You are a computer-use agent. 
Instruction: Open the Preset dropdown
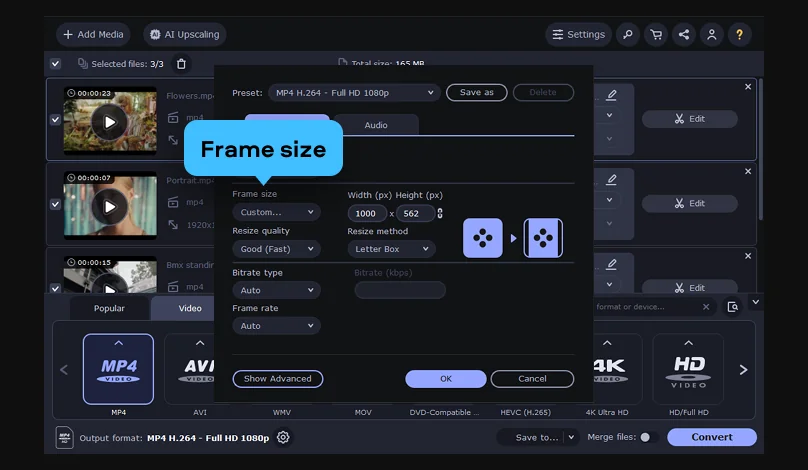[x=354, y=93]
